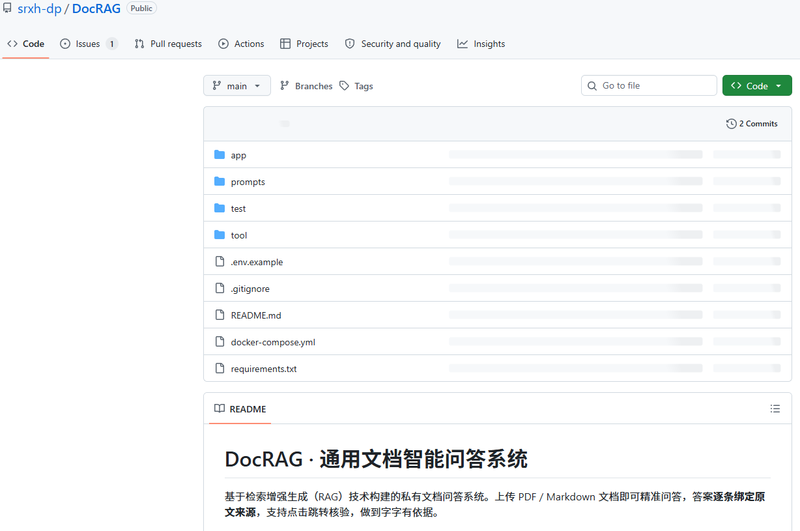Open the test folder

238,209
